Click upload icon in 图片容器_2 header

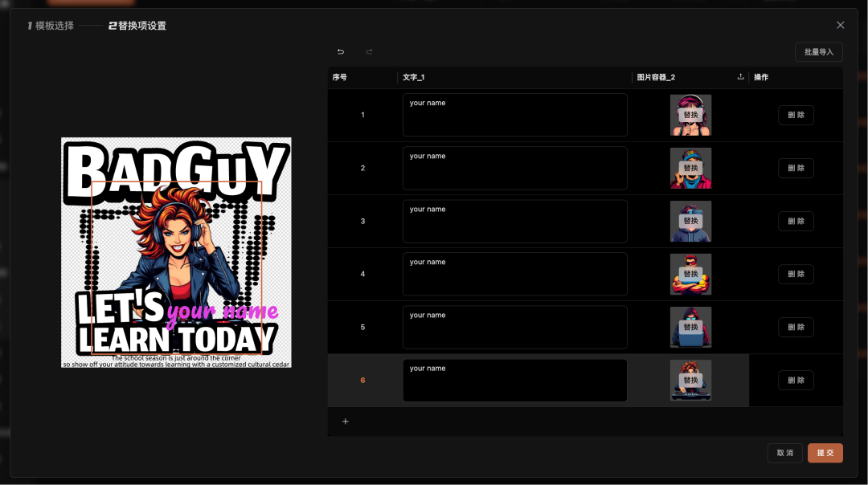click(740, 77)
